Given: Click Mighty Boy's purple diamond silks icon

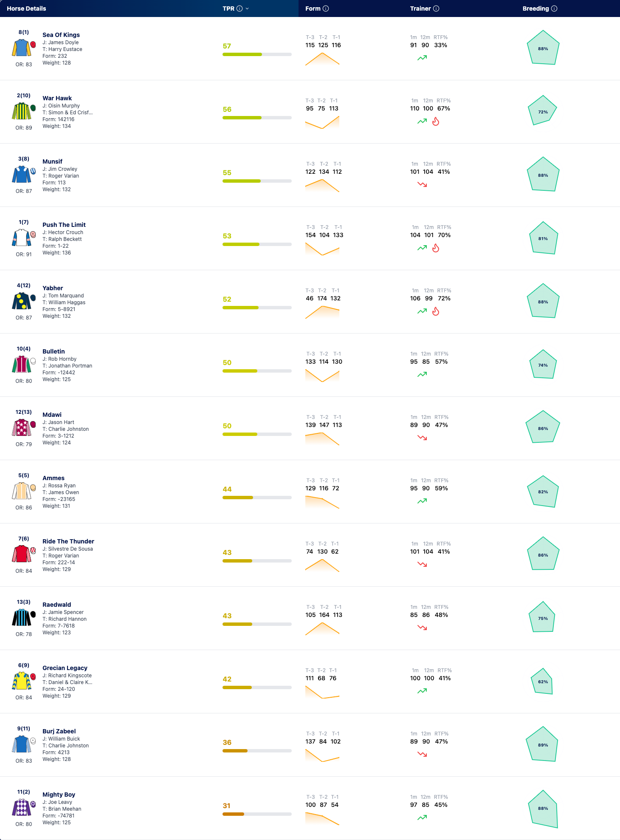Looking at the screenshot, I should [x=22, y=807].
